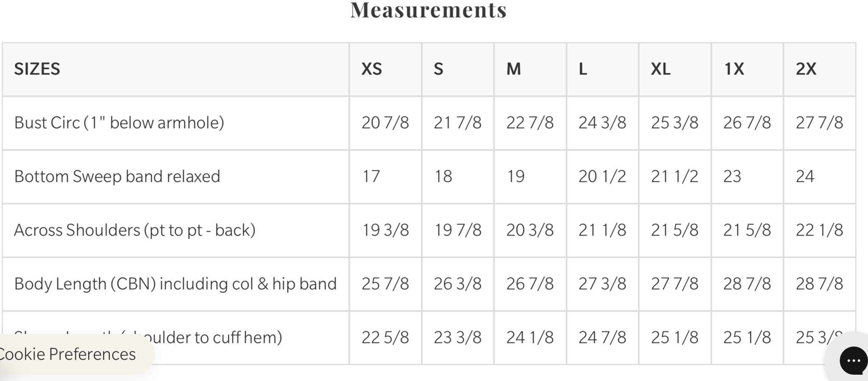Viewport: 868px width, 381px height.
Task: Select the 2X size column header
Action: (806, 69)
